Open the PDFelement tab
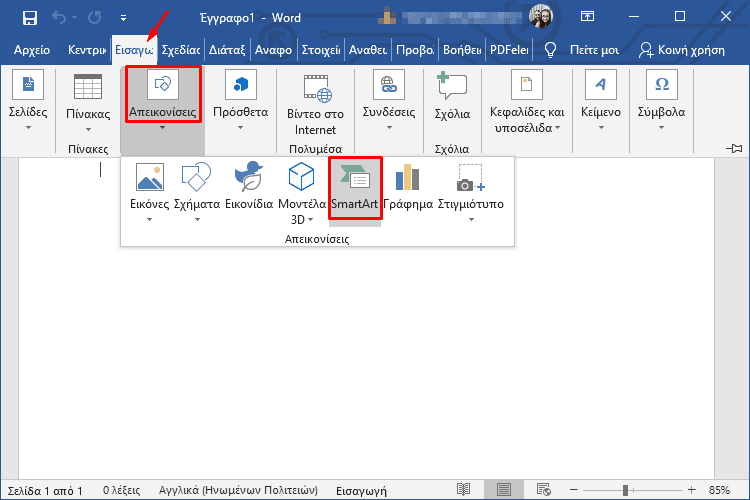 pos(509,50)
